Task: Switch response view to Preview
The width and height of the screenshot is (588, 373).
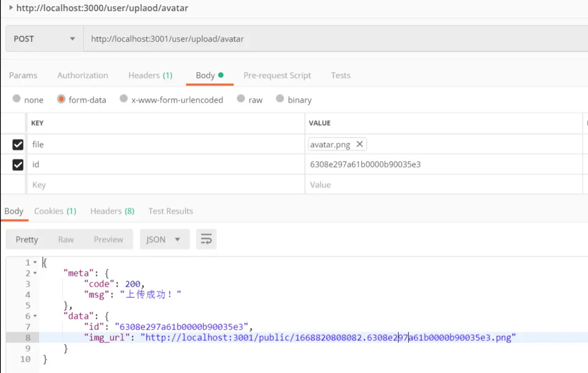Action: (108, 240)
